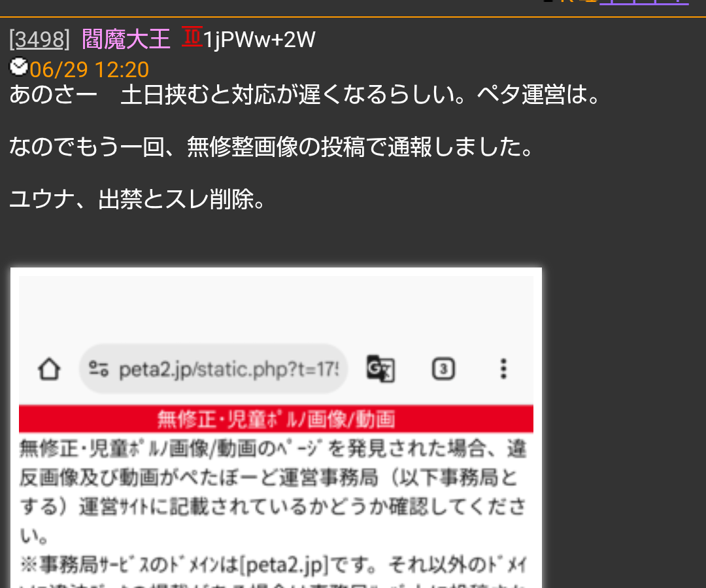Viewport: 706px width, 588px height.
Task: Select the user ID text 1jPWw+2W
Action: [260, 40]
